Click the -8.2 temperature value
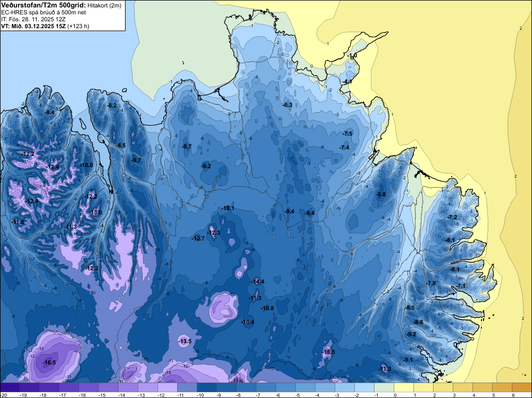This screenshot has width=532, height=398. [112, 105]
